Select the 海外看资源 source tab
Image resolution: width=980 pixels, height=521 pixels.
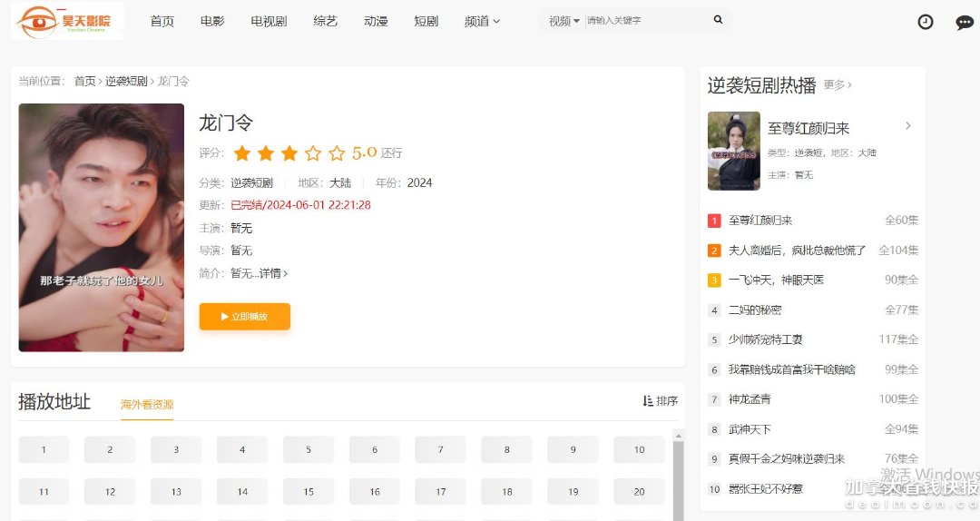[147, 405]
